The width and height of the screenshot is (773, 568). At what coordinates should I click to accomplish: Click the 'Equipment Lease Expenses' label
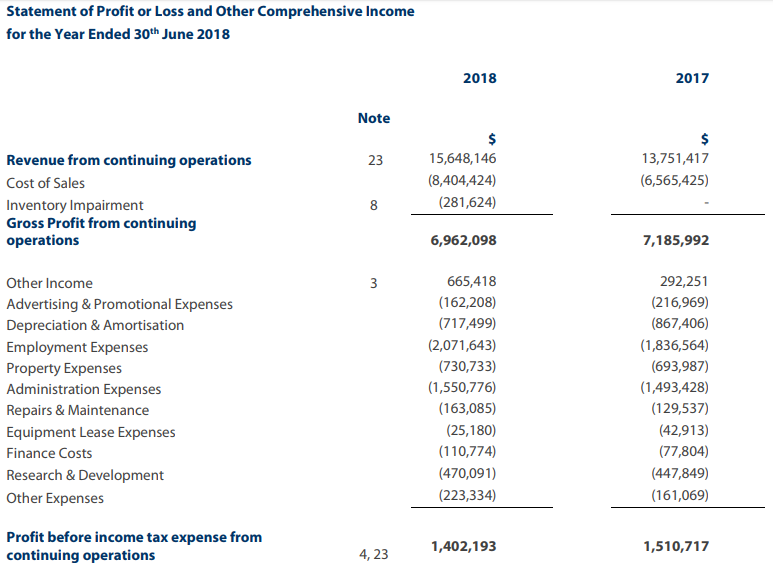[91, 432]
